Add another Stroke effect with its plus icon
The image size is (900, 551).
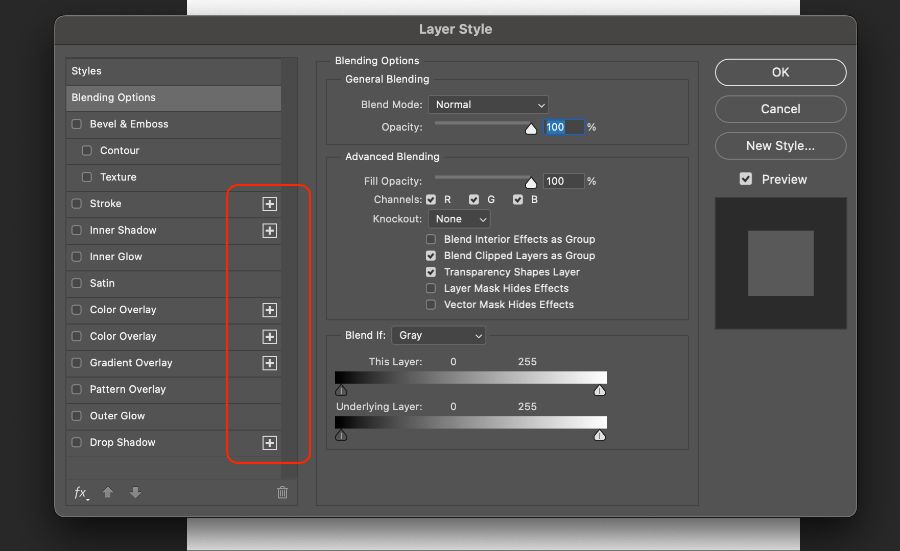coord(269,204)
